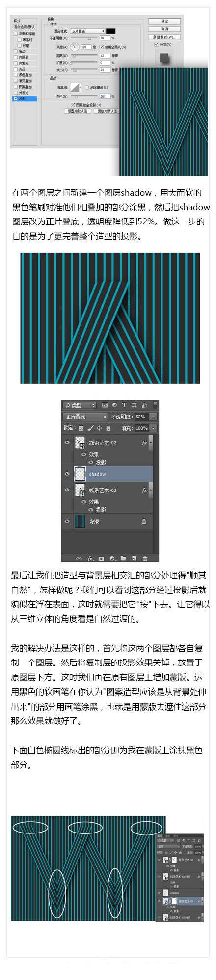Click the trash delete layer icon
Image resolution: width=216 pixels, height=980 pixels.
tap(145, 558)
